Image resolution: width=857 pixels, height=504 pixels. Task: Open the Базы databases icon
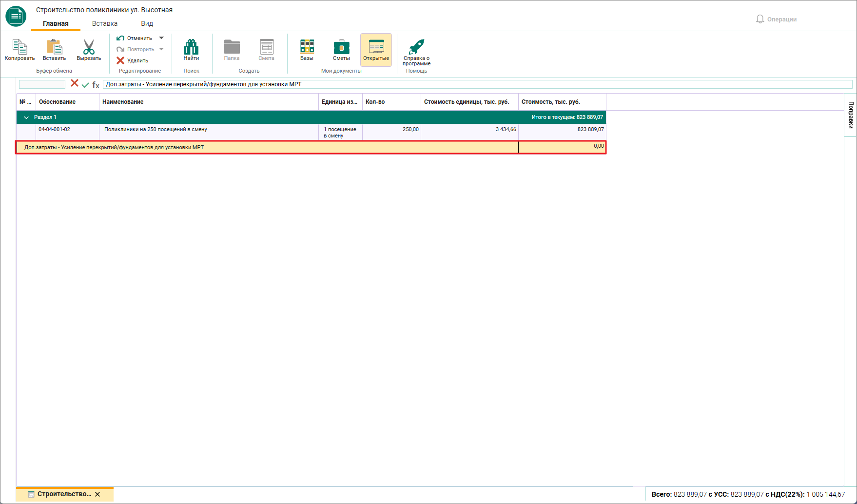coord(307,46)
